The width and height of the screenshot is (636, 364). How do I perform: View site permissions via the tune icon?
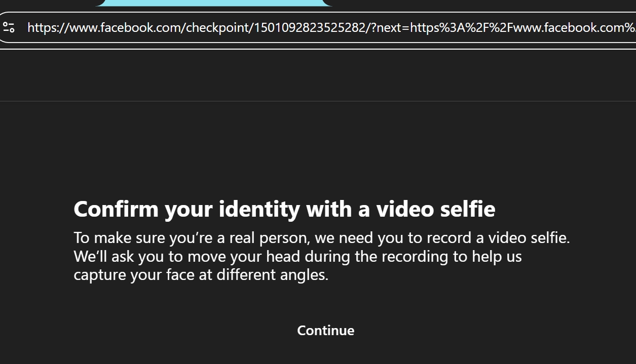pos(9,27)
